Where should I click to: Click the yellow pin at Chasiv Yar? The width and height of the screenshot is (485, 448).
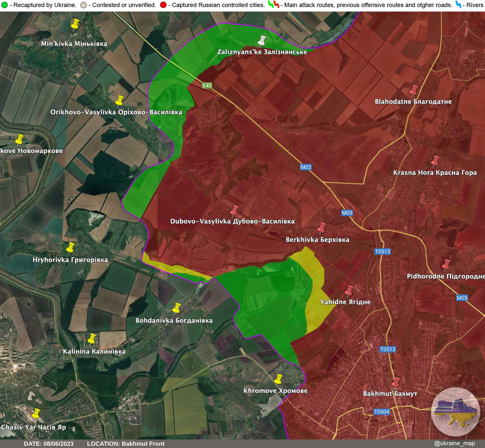click(36, 414)
